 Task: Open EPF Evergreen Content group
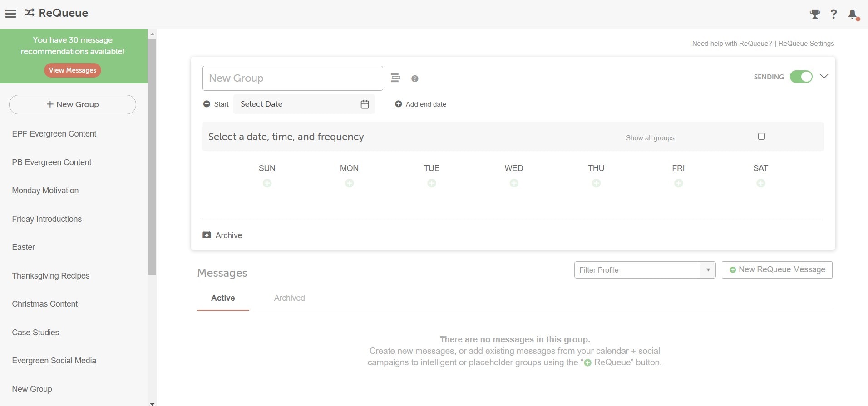(54, 134)
